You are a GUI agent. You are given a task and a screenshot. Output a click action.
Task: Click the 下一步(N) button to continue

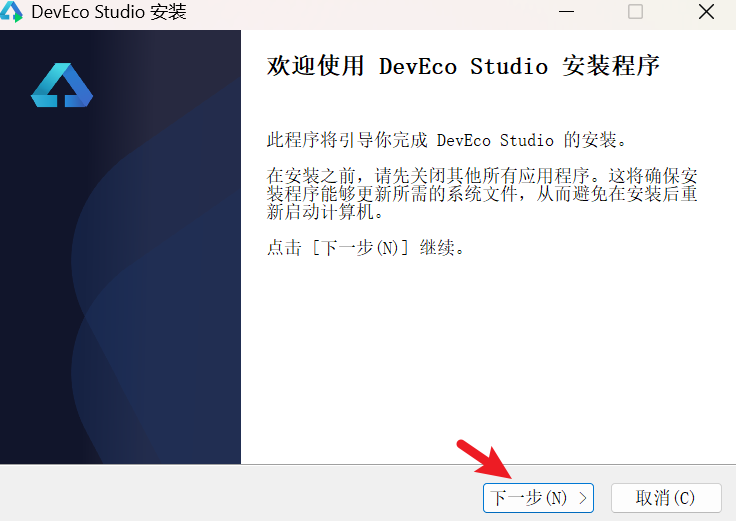538,498
